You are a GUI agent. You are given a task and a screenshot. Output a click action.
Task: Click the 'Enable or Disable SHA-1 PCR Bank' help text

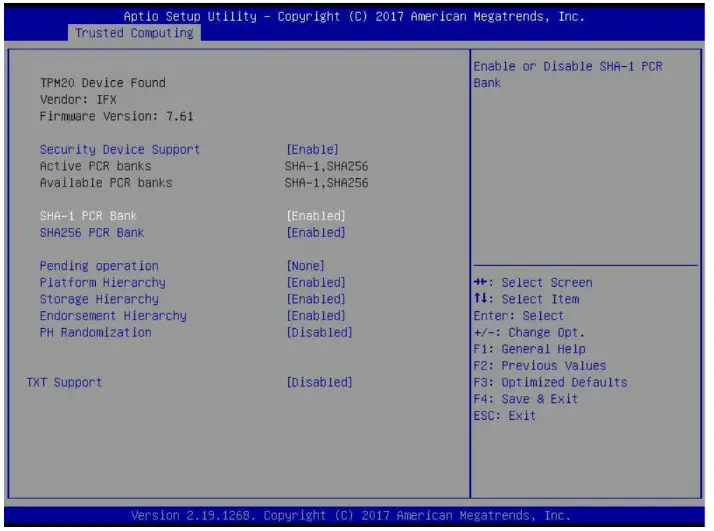(568, 75)
